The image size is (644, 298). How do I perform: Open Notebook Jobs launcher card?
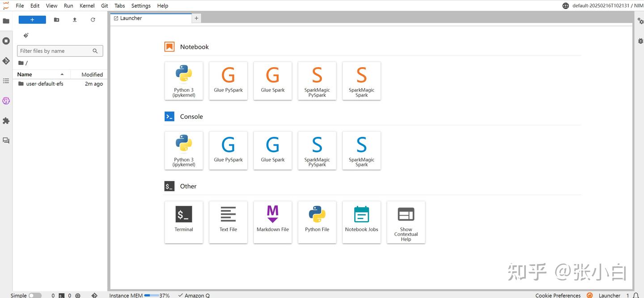[x=361, y=221]
